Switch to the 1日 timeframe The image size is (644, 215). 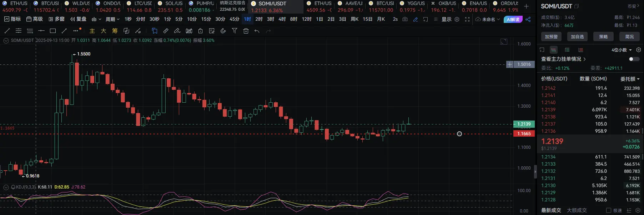320,19
